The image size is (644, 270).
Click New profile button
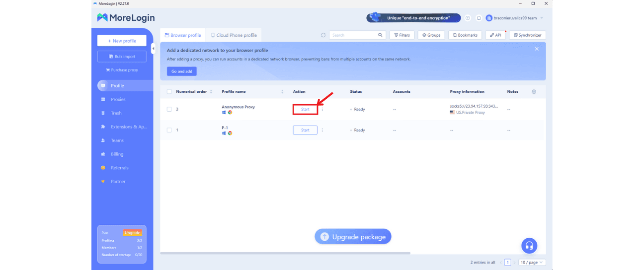pos(122,41)
